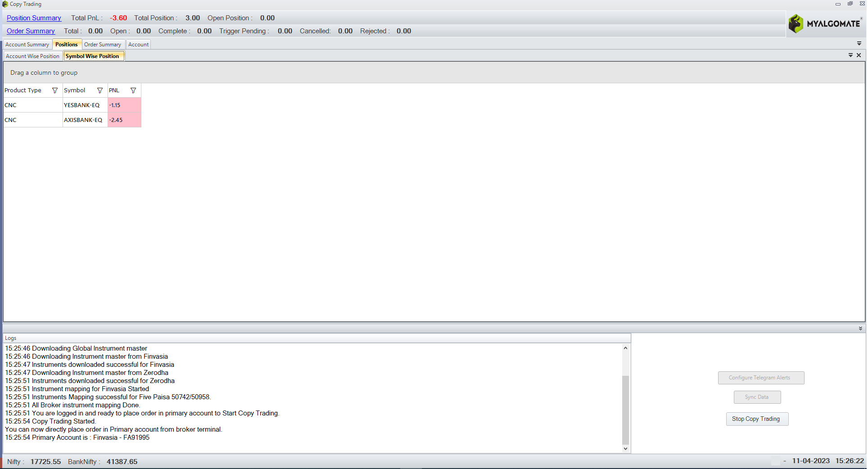Click the logs scrollbar up arrow
This screenshot has width=868, height=469.
click(625, 348)
